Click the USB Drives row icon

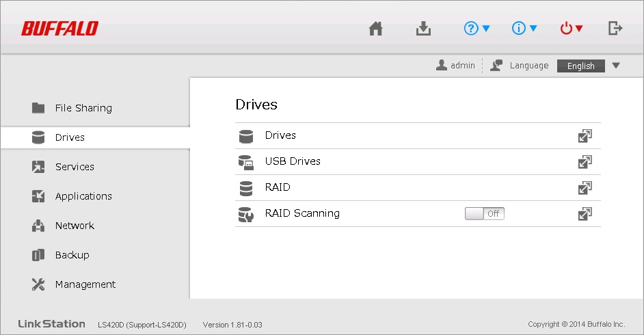click(x=246, y=163)
